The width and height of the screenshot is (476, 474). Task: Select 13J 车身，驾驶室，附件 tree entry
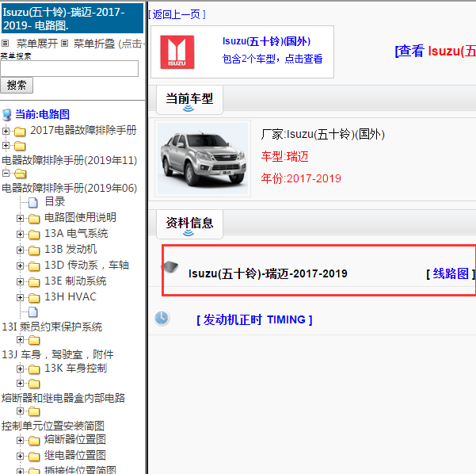[58, 354]
